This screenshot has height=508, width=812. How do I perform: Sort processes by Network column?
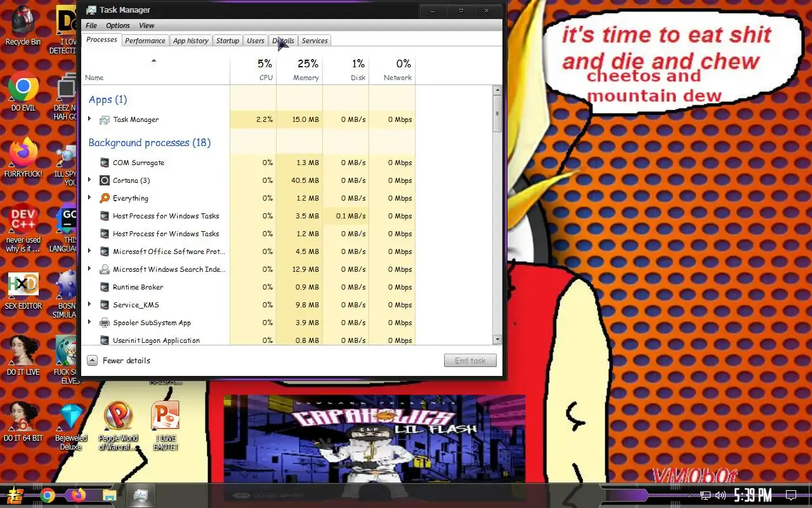pyautogui.click(x=392, y=70)
